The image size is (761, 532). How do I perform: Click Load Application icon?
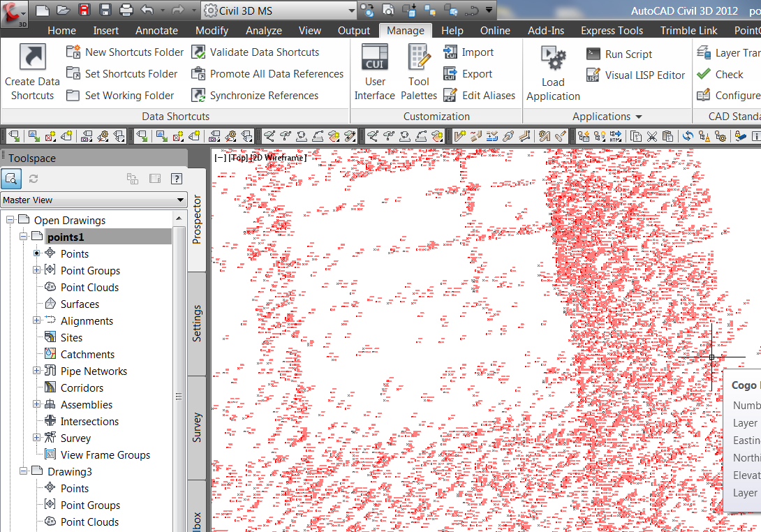553,58
